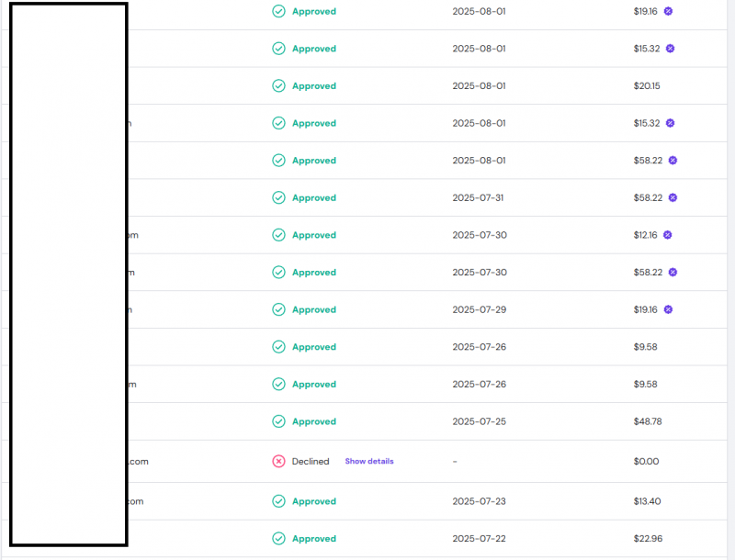Click the red Declined status icon
Screen dimensions: 735x560
tap(278, 461)
